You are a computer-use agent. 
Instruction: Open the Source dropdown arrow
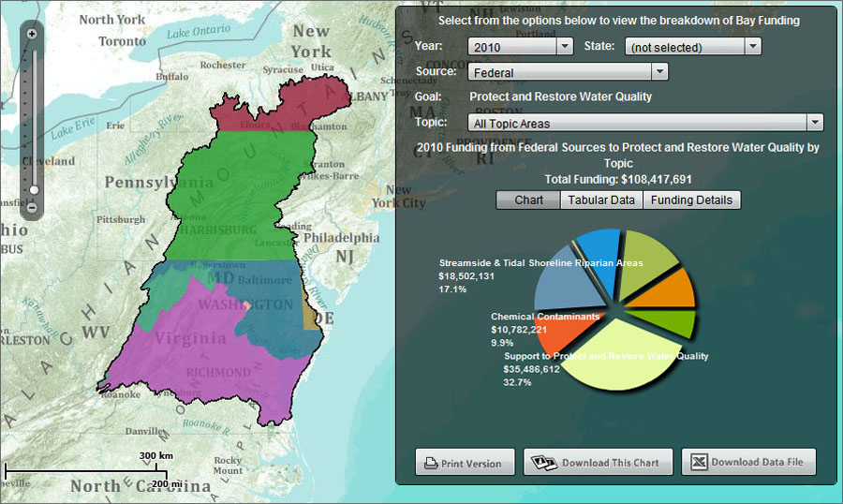[x=659, y=71]
